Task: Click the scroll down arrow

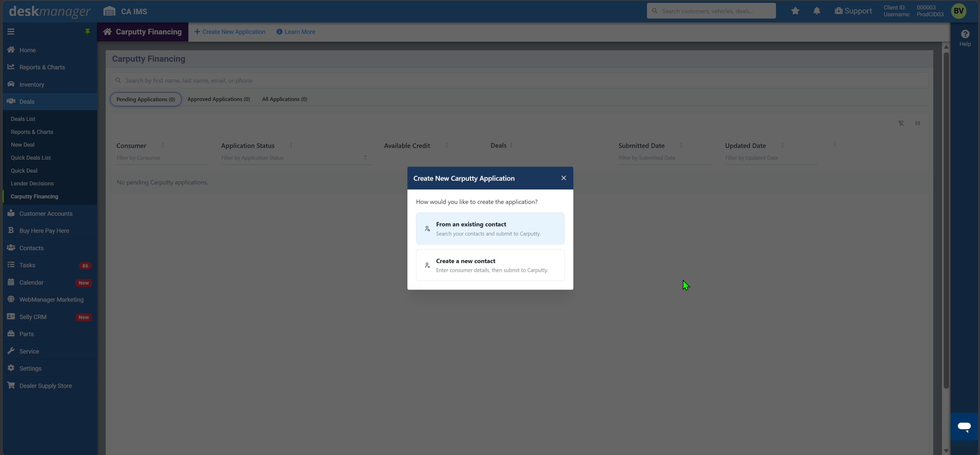Action: click(946, 451)
